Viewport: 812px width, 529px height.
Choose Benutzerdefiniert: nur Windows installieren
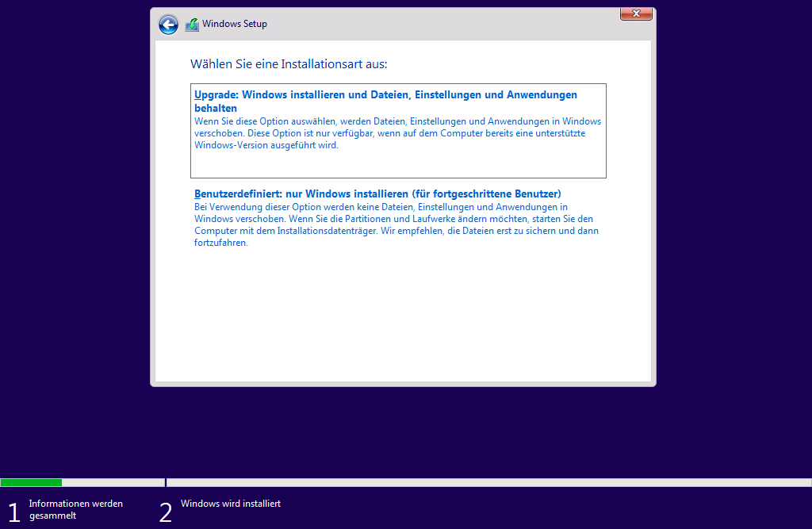[x=377, y=194]
